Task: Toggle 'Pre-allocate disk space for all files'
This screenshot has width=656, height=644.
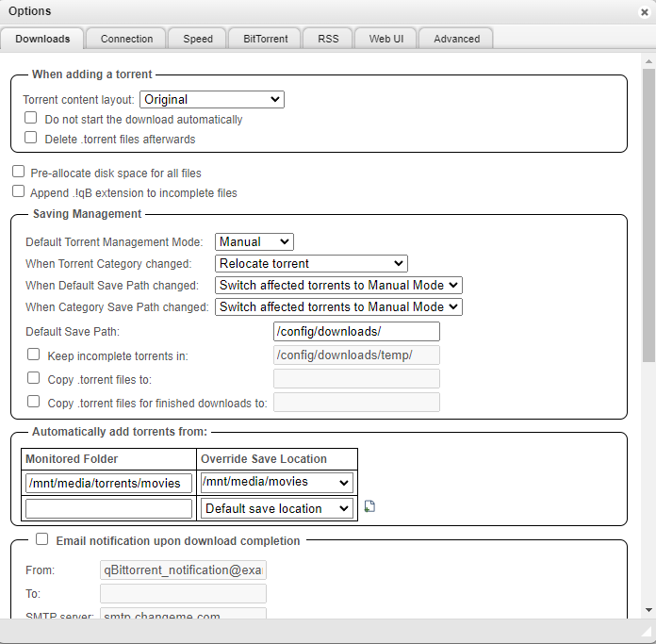Action: tap(19, 173)
